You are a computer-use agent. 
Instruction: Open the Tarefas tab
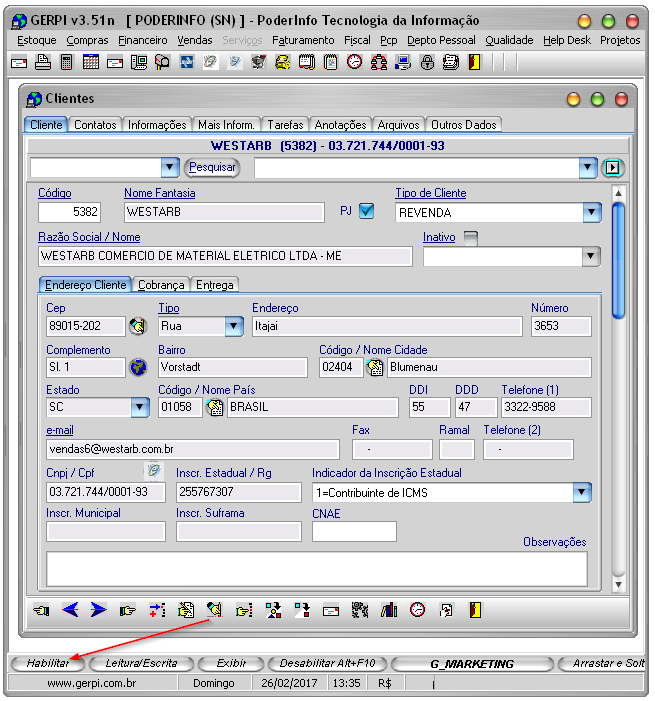click(x=285, y=125)
